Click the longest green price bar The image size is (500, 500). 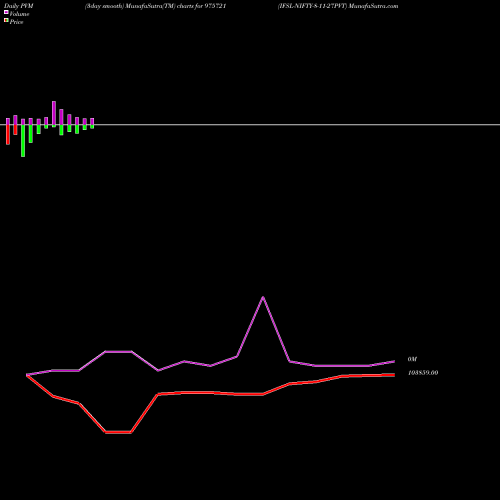coord(23,141)
